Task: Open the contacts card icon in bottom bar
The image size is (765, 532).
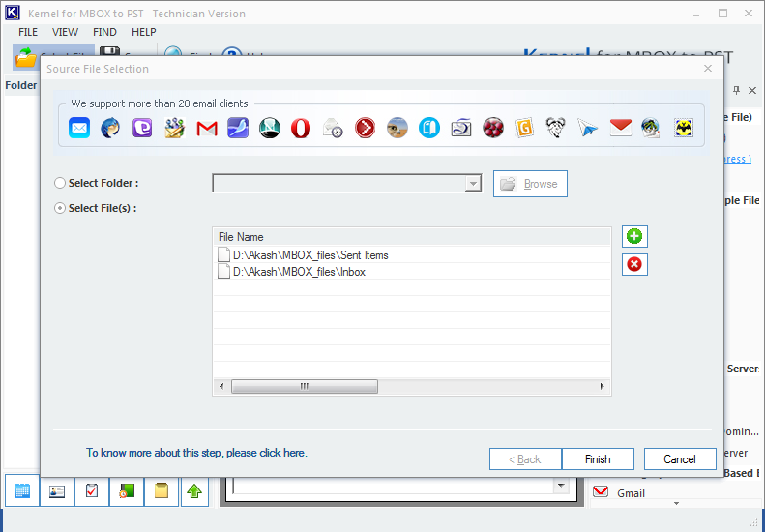Action: pos(57,491)
